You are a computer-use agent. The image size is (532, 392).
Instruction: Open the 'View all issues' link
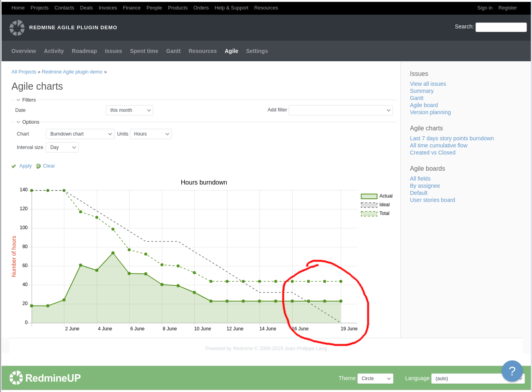click(x=428, y=84)
